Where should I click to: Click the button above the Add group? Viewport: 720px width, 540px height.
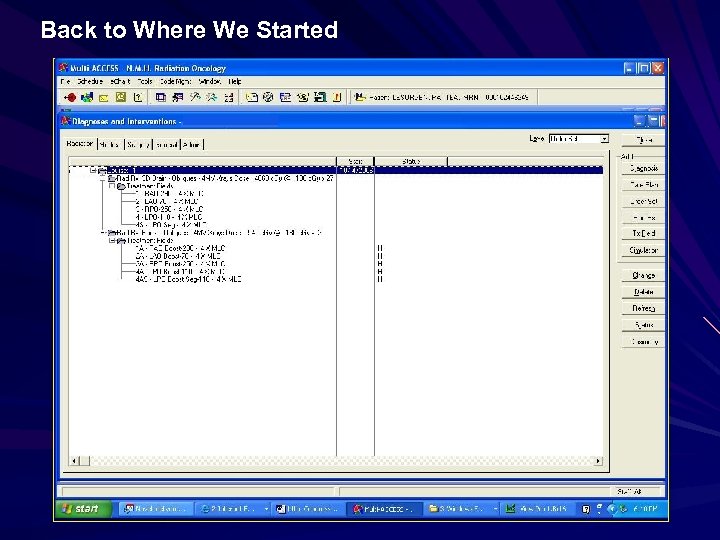[643, 140]
